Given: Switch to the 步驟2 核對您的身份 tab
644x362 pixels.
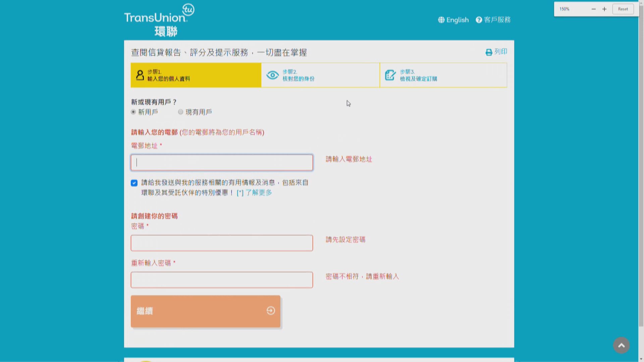Looking at the screenshot, I should pyautogui.click(x=320, y=75).
